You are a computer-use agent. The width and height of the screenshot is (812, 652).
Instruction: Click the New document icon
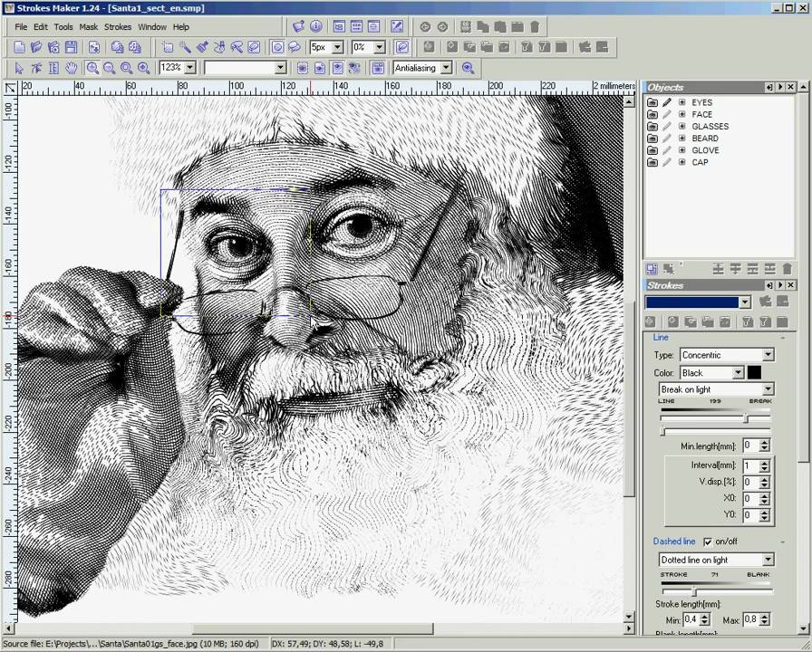click(18, 46)
